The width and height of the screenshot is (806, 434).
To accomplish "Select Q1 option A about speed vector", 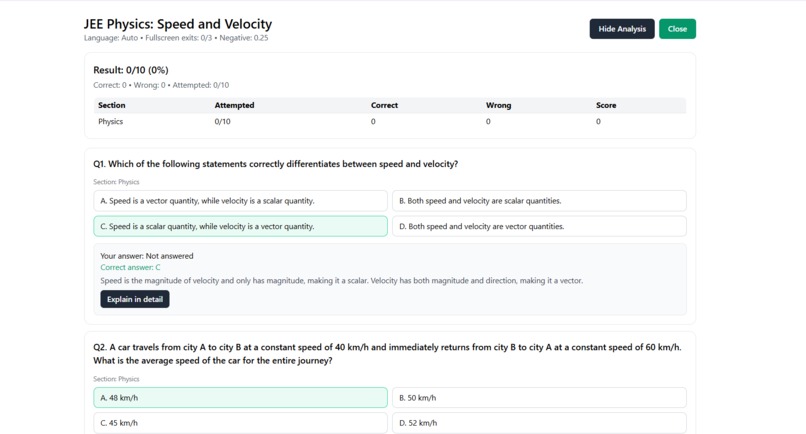I will [x=240, y=201].
